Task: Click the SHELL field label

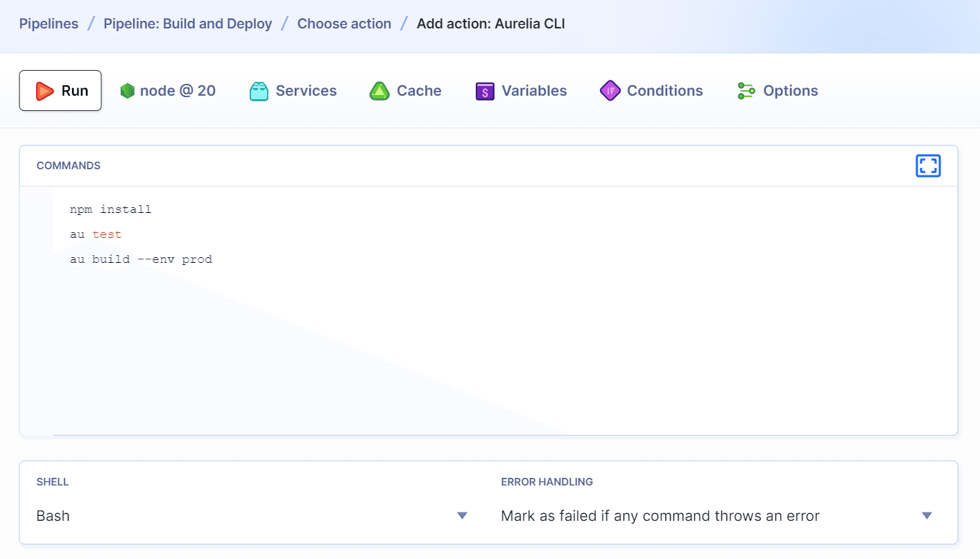Action: click(x=53, y=481)
